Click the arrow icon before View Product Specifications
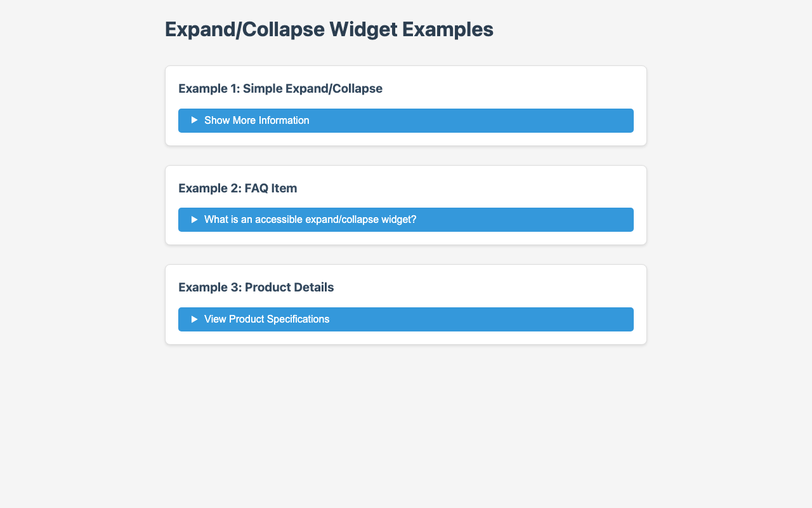 tap(195, 319)
